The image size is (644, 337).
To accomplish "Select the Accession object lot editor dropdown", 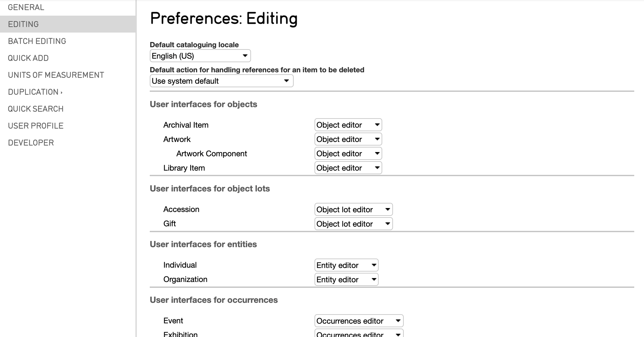I will (x=353, y=210).
